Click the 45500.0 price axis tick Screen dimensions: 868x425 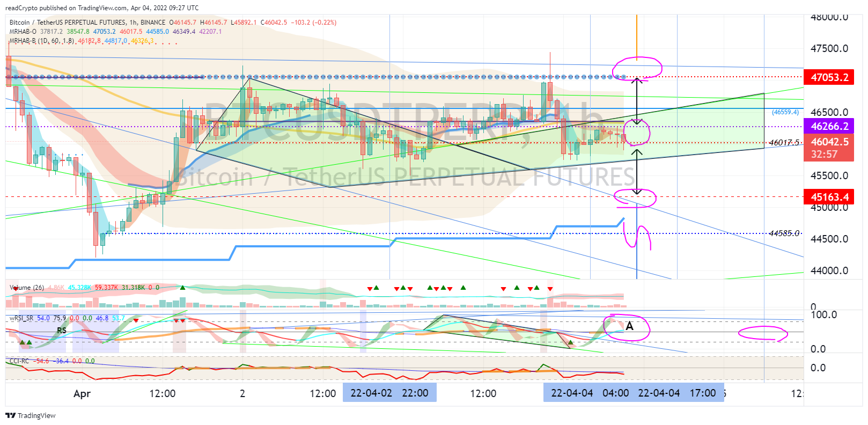coord(829,175)
